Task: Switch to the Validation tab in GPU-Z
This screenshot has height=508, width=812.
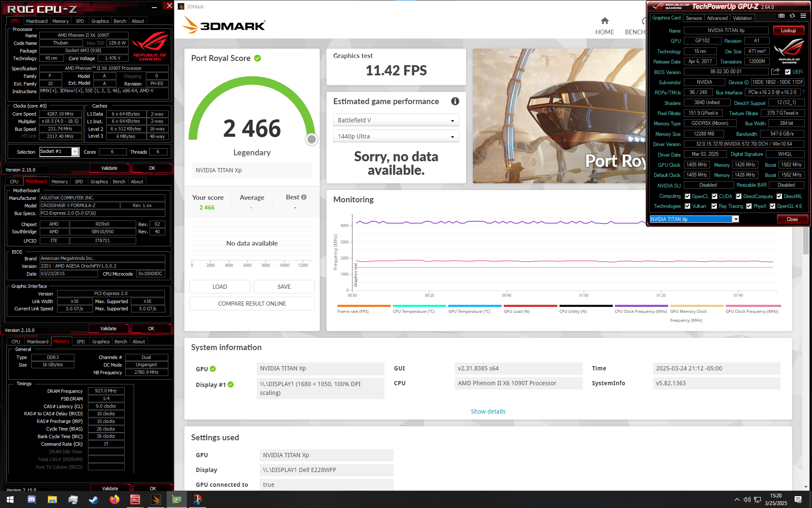Action: tap(742, 18)
